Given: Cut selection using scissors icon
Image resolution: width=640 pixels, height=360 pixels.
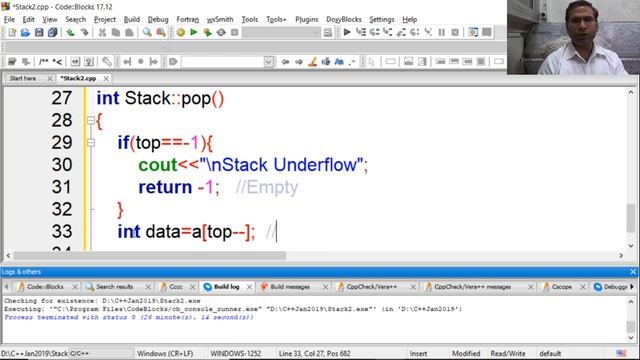Looking at the screenshot, I should (x=102, y=32).
